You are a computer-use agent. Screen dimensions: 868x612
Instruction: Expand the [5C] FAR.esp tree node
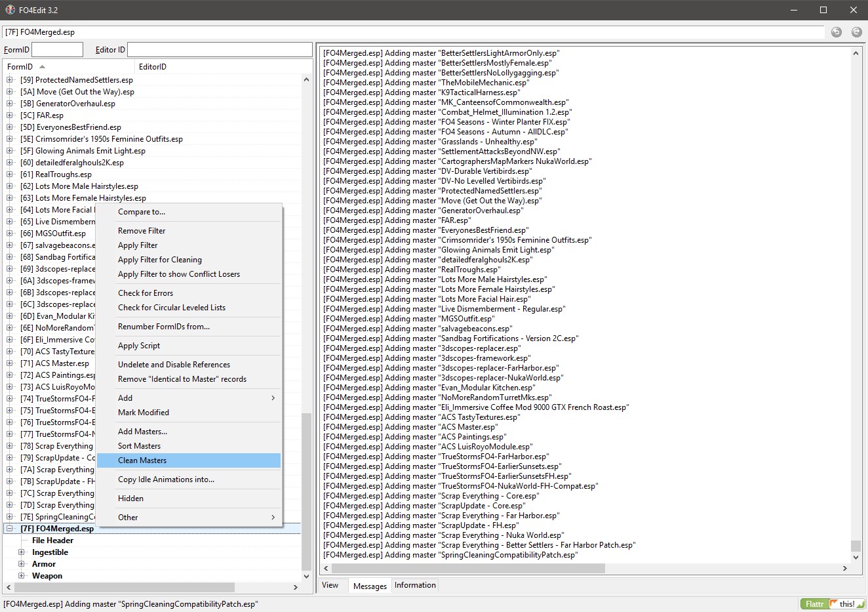tap(10, 115)
